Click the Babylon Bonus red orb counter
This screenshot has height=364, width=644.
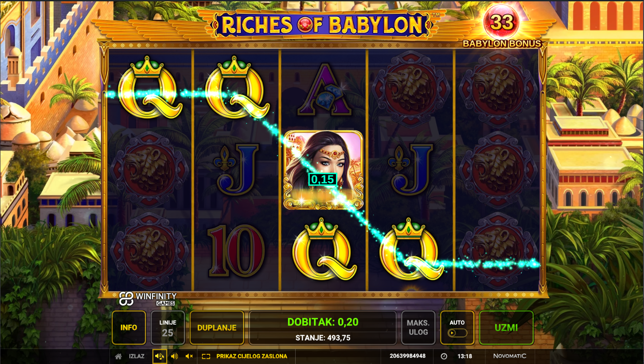pos(501,23)
